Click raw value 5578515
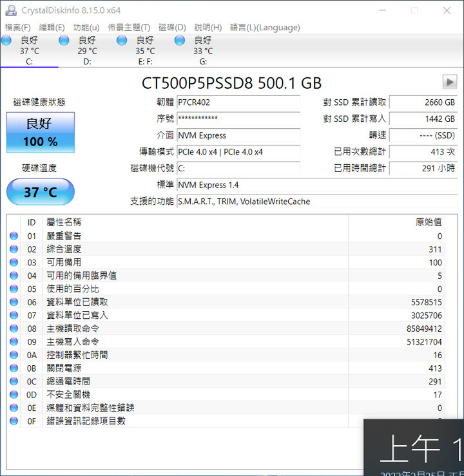Image resolution: width=464 pixels, height=476 pixels. tap(427, 302)
